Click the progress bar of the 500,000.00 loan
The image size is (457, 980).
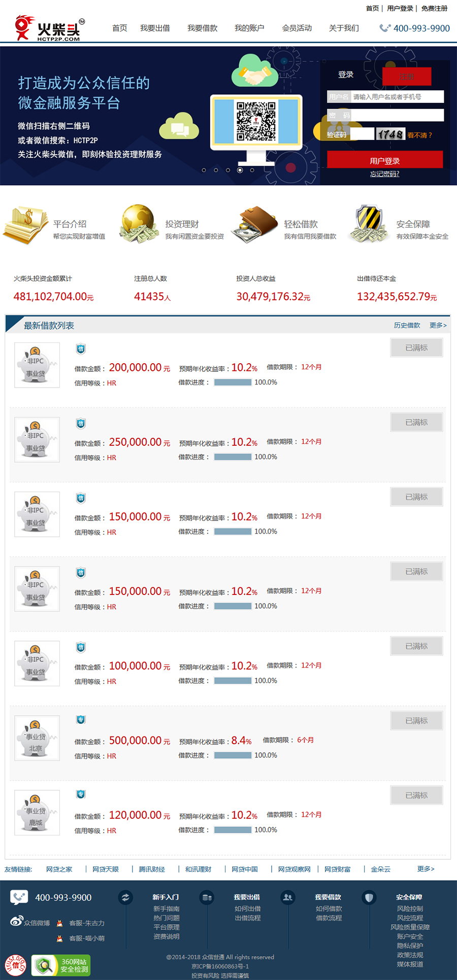pyautogui.click(x=233, y=755)
